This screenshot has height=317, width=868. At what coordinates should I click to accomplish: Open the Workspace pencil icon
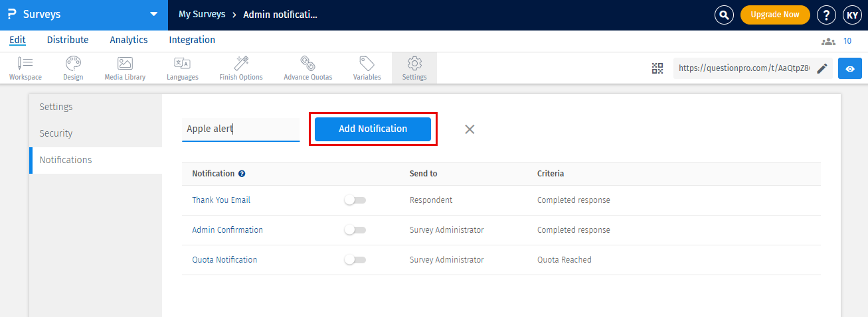[25, 64]
